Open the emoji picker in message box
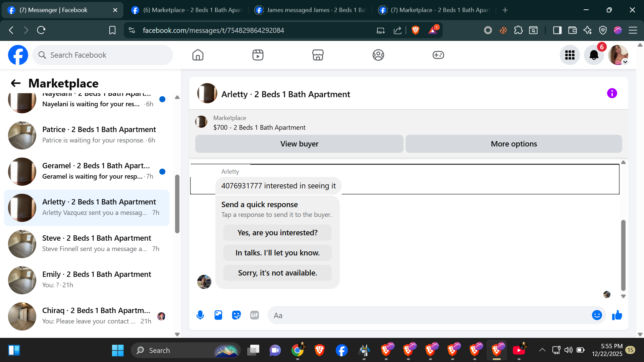 597,315
